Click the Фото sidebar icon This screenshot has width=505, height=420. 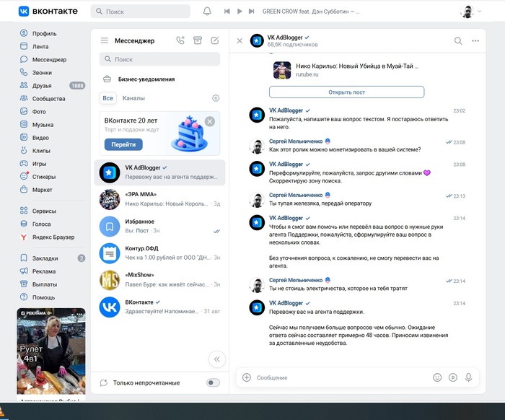pyautogui.click(x=24, y=111)
